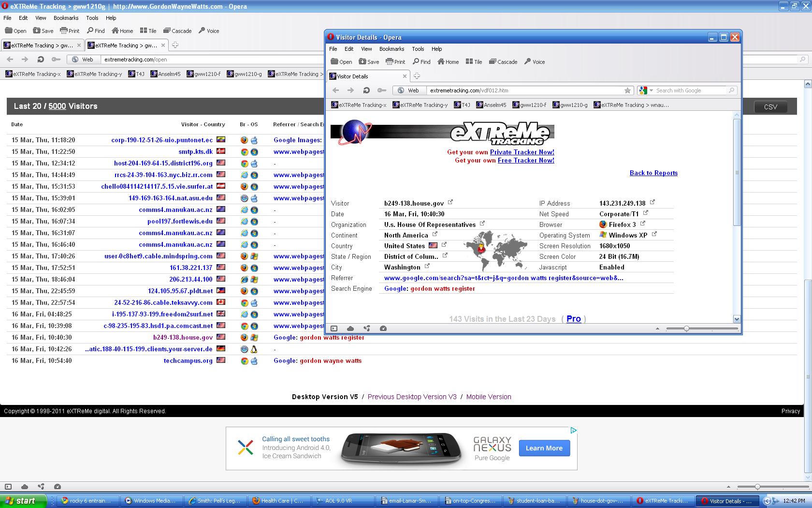Open Bookmarks menu in Visitor Details window

391,49
